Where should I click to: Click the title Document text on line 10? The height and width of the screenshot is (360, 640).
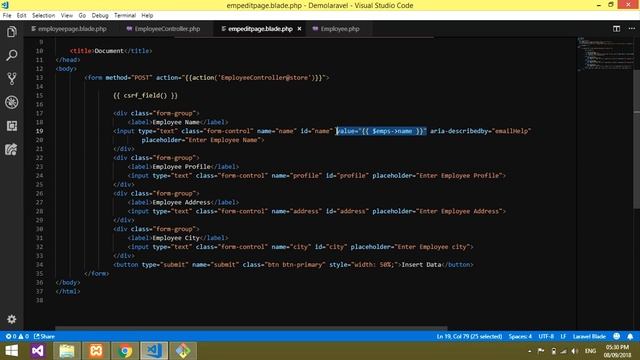coord(109,51)
